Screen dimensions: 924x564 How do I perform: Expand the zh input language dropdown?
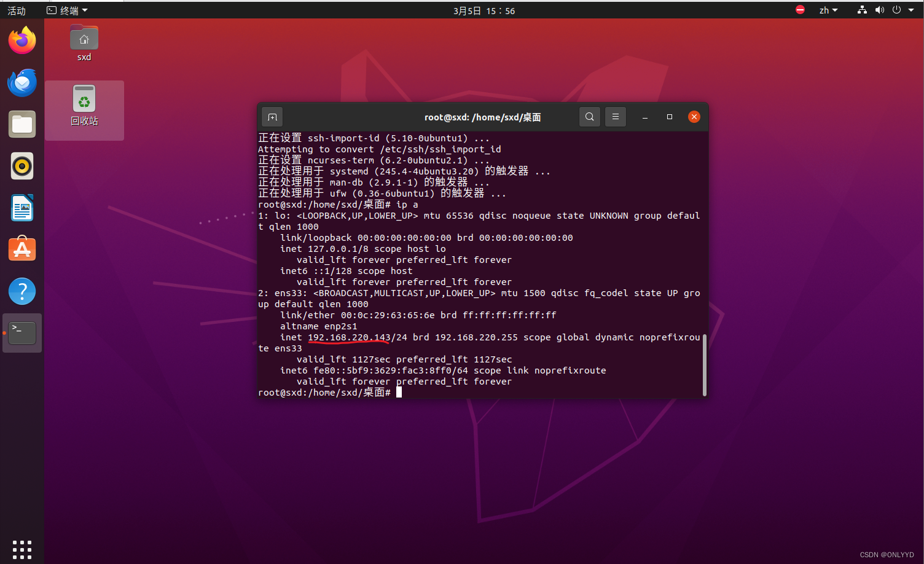tap(828, 10)
